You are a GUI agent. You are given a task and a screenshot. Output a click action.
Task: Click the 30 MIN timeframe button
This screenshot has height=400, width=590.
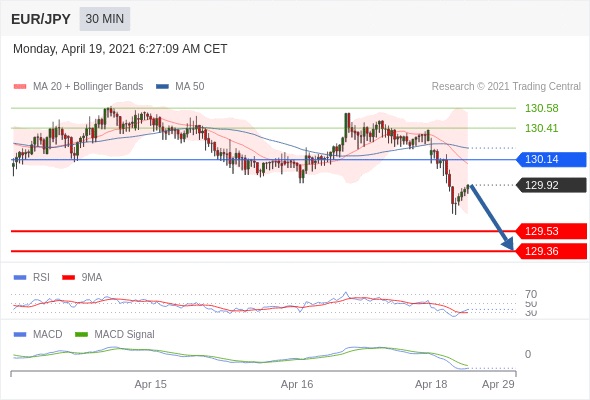(105, 19)
